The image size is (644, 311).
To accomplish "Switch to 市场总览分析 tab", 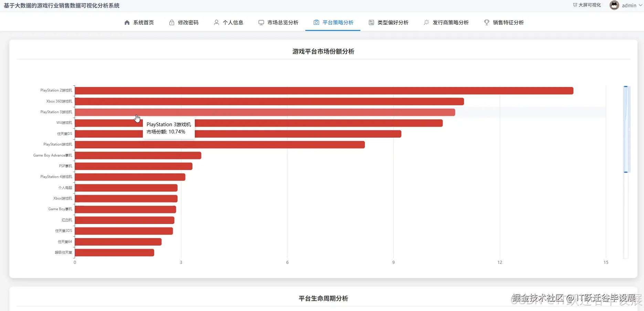I will click(x=278, y=22).
